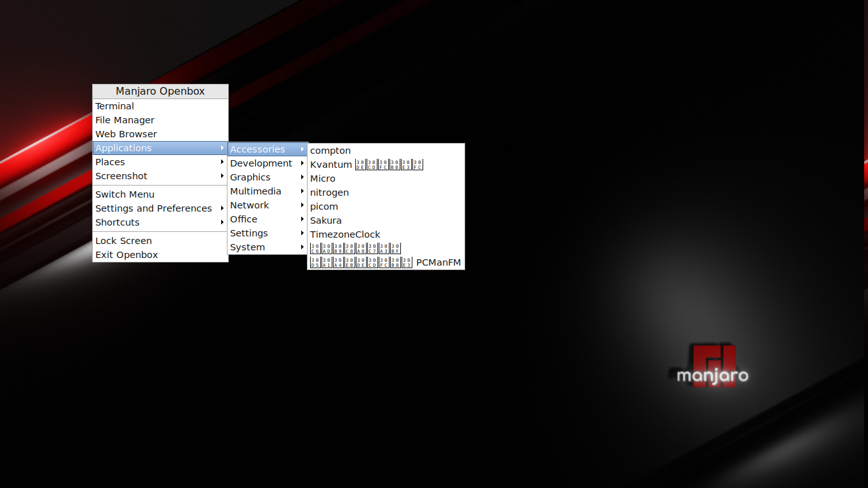
Task: Open Terminal from the Openbox menu
Action: (160, 106)
